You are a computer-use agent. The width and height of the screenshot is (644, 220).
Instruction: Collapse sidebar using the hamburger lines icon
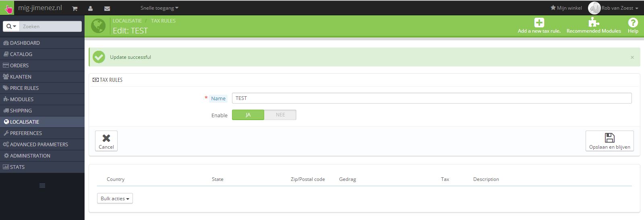pyautogui.click(x=42, y=185)
